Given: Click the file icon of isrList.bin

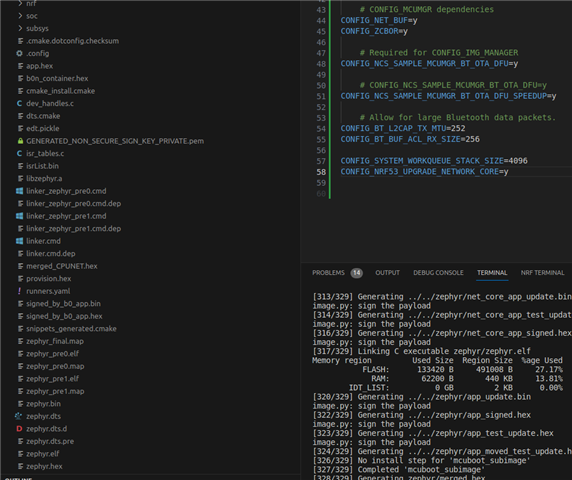Looking at the screenshot, I should click(20, 166).
